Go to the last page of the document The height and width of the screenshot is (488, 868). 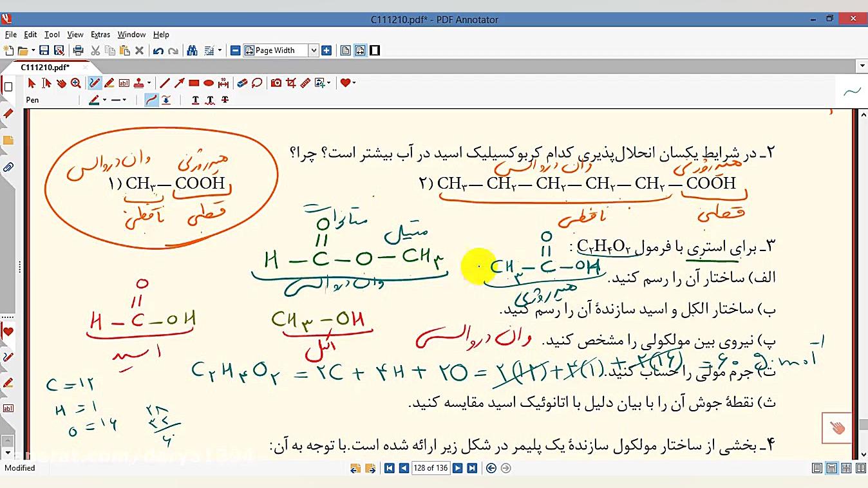pos(472,468)
